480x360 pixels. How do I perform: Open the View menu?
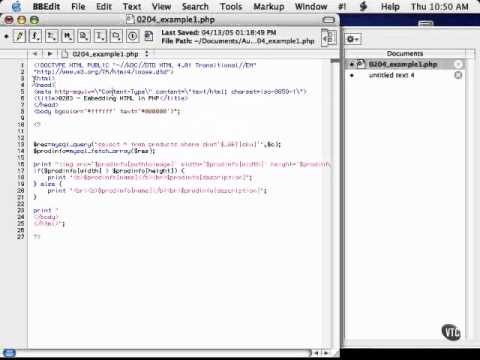click(161, 7)
